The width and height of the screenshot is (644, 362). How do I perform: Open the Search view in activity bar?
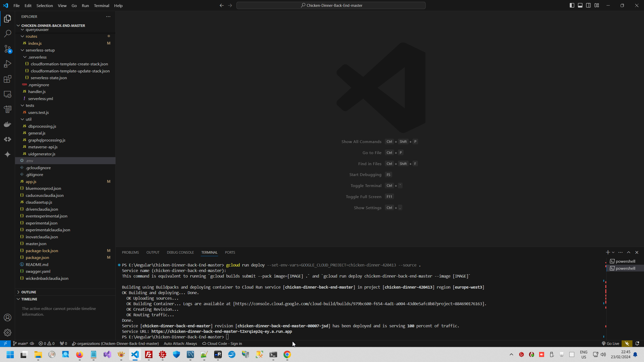[8, 33]
